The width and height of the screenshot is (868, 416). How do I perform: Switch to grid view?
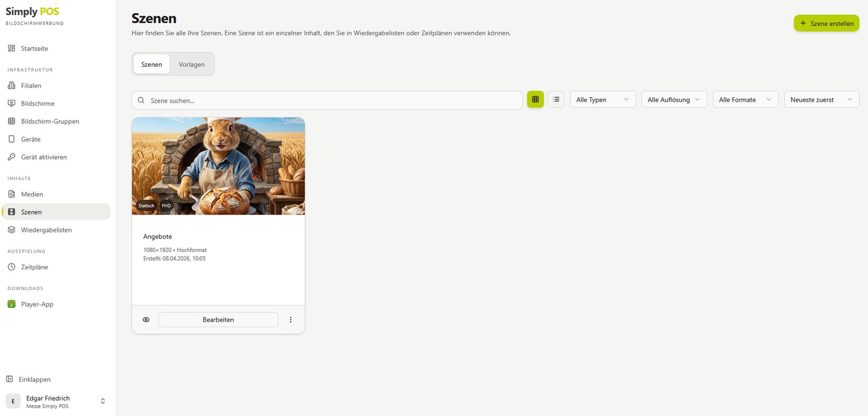click(x=535, y=99)
